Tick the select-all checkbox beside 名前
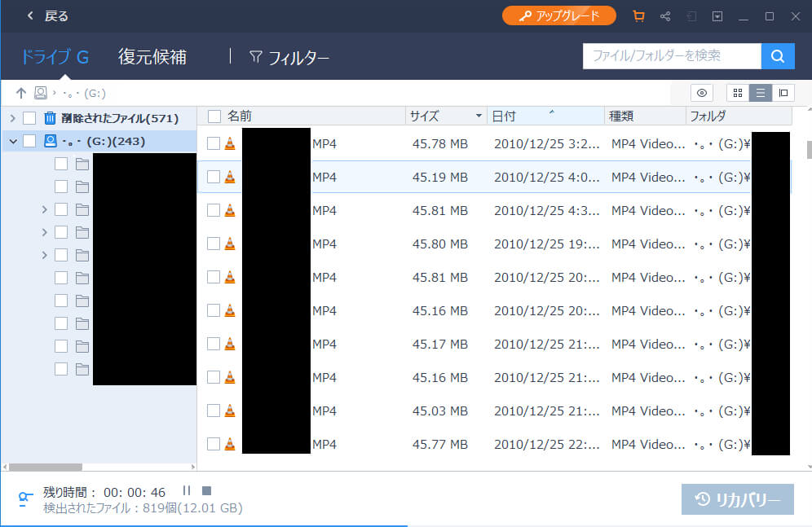Viewport: 812px width, 527px height. tap(214, 116)
